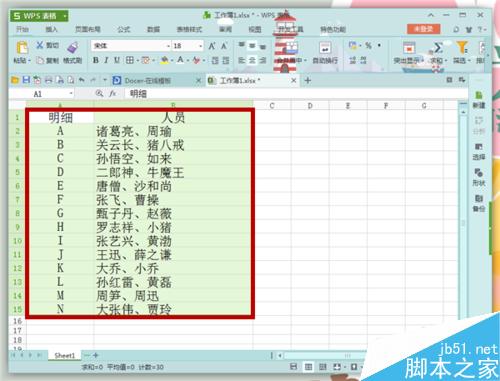Click the fill color bucket swatch
Image resolution: width=500 pixels, height=381 pixels.
pyautogui.click(x=164, y=60)
